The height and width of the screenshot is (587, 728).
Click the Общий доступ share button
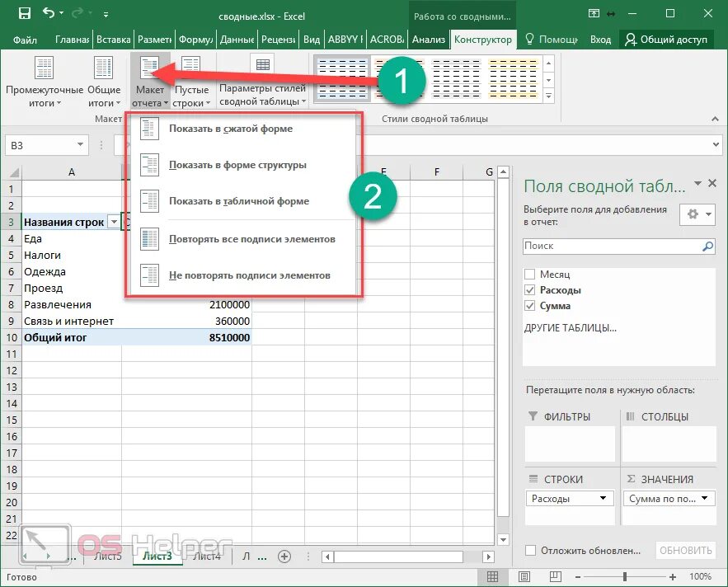tap(666, 40)
